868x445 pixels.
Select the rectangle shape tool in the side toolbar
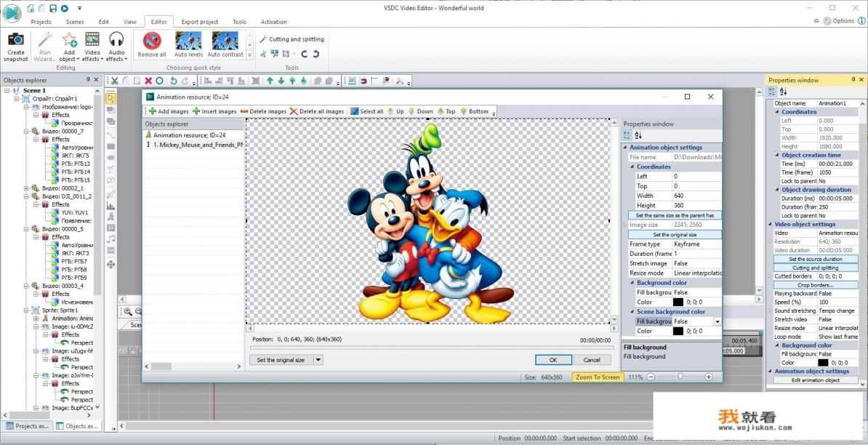click(110, 146)
